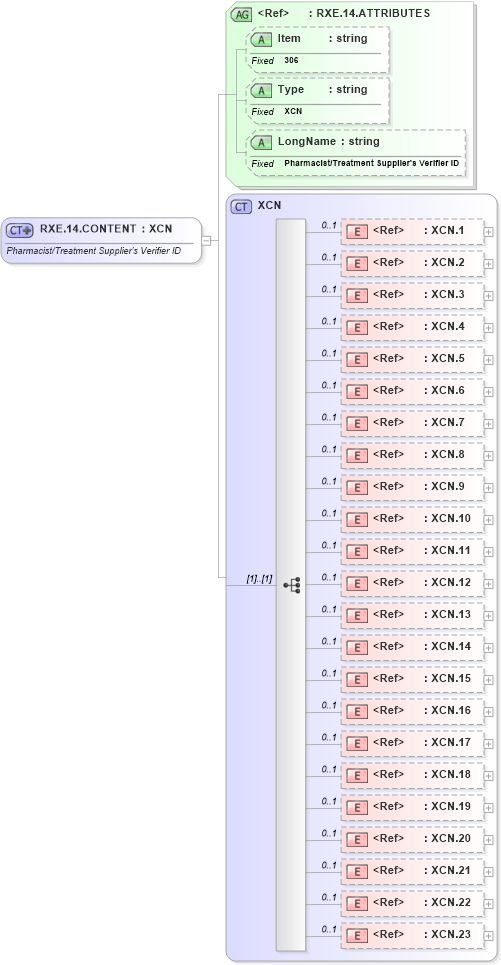This screenshot has height=965, width=501.
Task: Expand the XCN.9 element plus box
Action: (488, 488)
